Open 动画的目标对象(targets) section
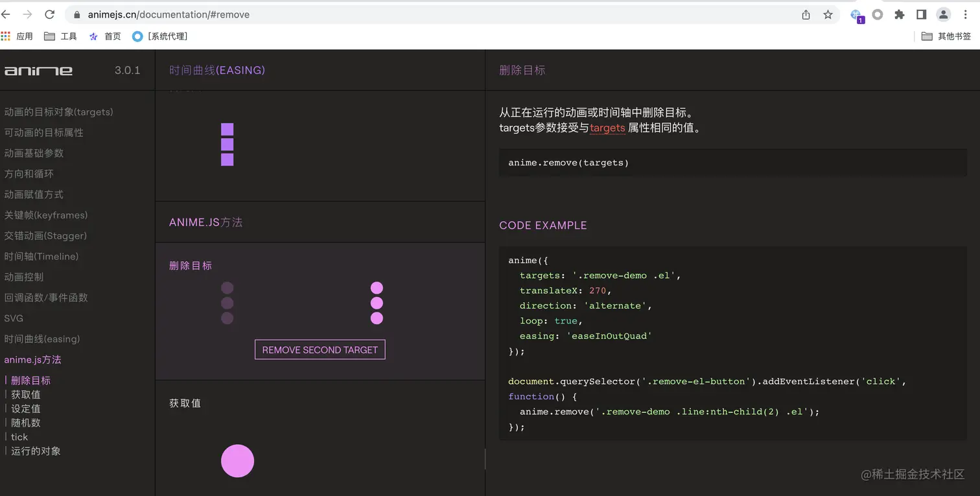The height and width of the screenshot is (496, 980). pos(58,112)
